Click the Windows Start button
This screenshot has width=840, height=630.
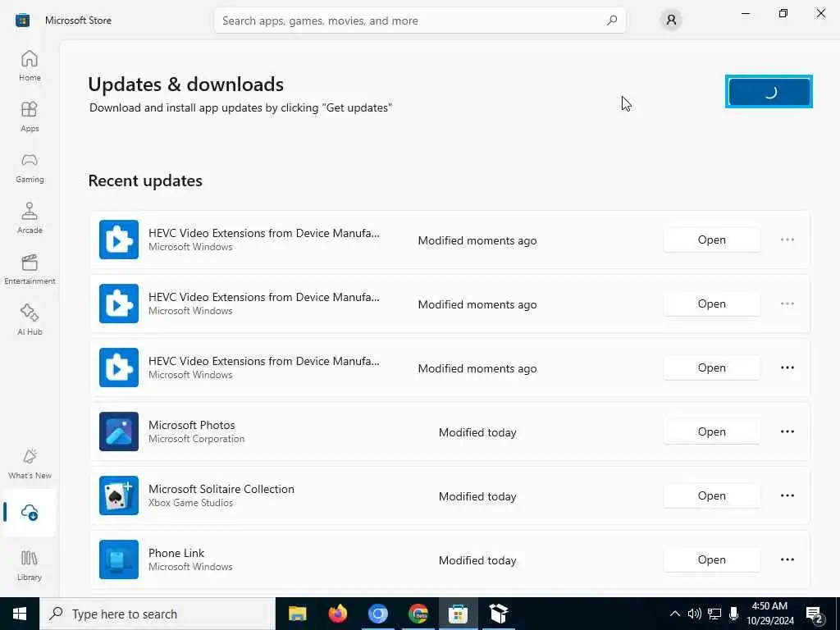(20, 614)
